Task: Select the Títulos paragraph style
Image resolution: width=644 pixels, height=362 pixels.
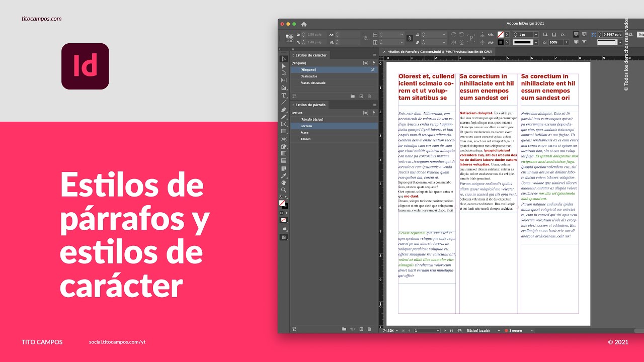Action: click(x=334, y=139)
